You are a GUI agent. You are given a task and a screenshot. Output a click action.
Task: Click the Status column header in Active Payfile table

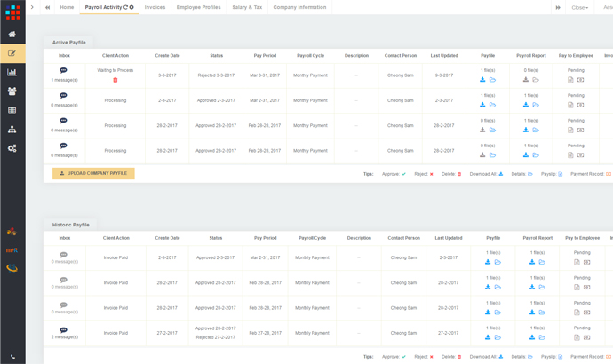216,55
